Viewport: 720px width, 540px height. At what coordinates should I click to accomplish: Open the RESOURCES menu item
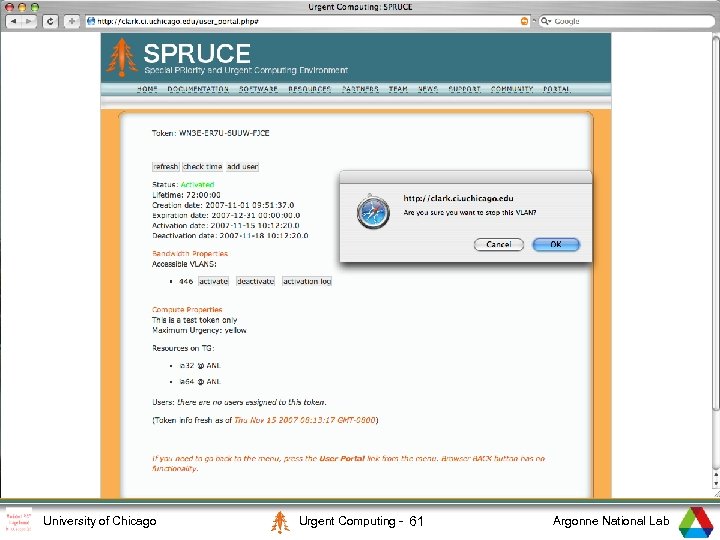pos(310,89)
